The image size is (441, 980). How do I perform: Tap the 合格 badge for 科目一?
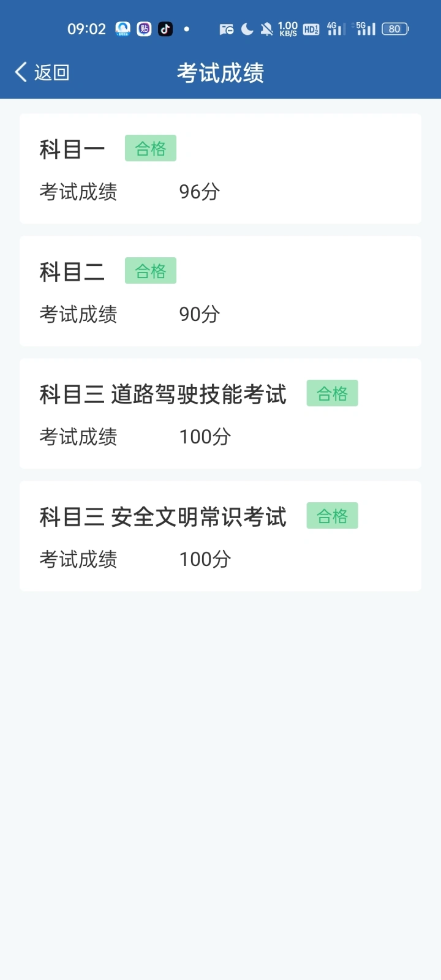click(x=151, y=148)
